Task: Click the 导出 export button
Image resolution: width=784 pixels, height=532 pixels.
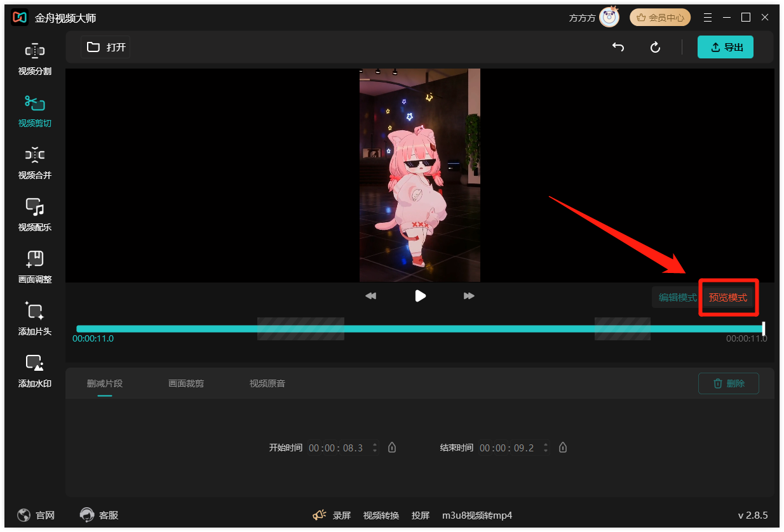Action: (x=725, y=47)
